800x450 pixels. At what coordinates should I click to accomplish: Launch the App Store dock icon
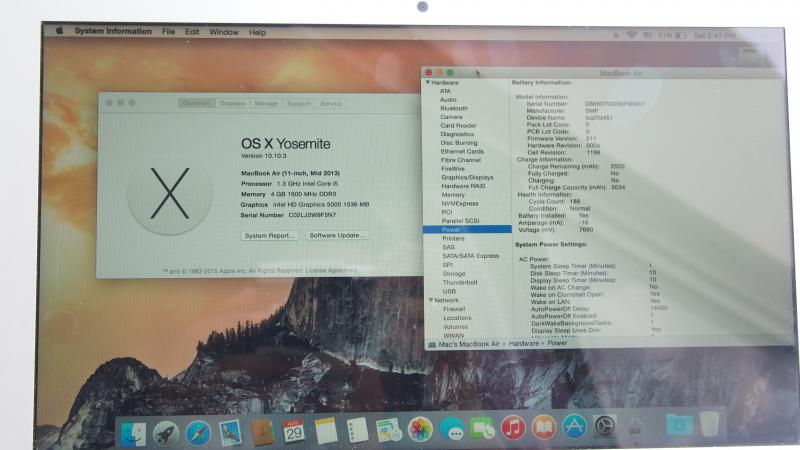click(574, 428)
